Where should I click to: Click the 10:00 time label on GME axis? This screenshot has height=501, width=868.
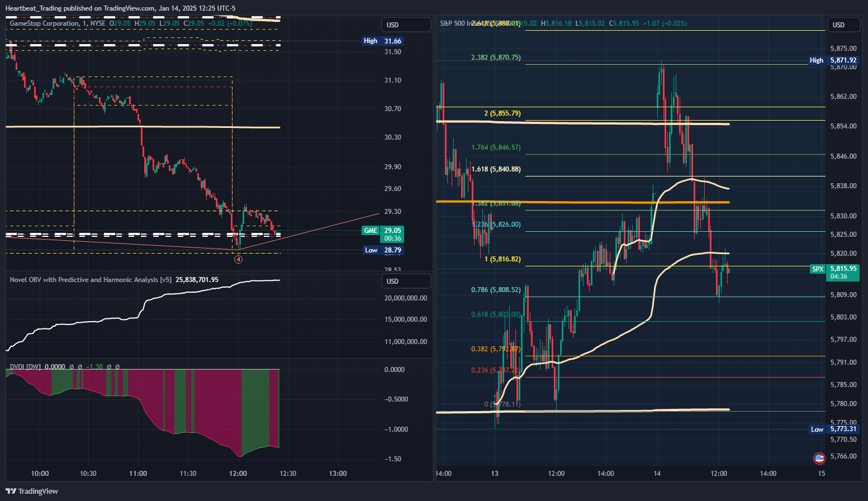(40, 474)
